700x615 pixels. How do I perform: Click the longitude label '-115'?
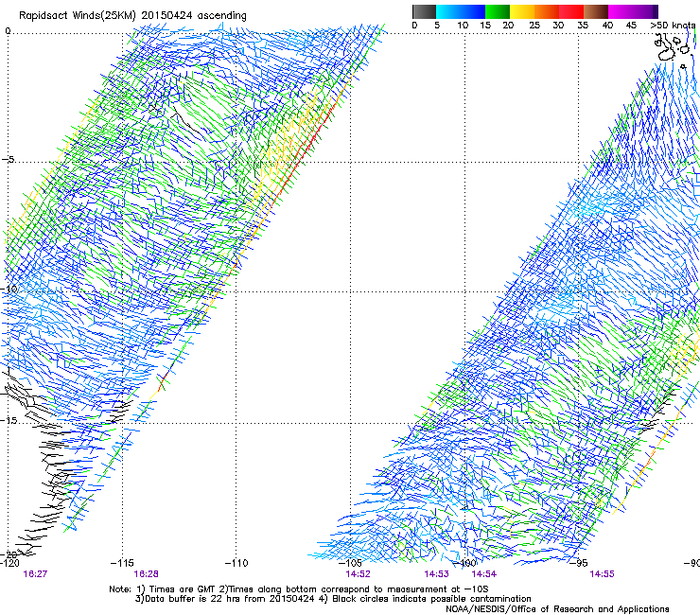point(122,563)
